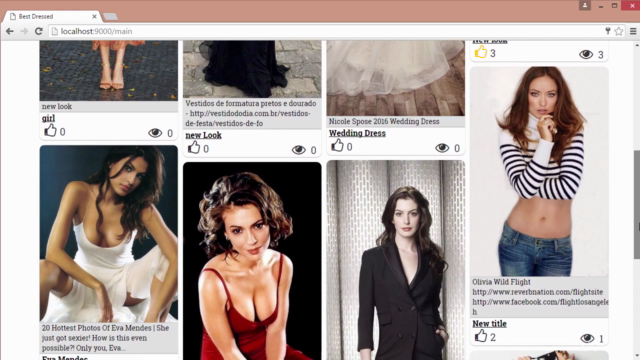Screen dimensions: 640x360
Task: Click the Eva Mendes white dress photo
Action: (x=109, y=233)
